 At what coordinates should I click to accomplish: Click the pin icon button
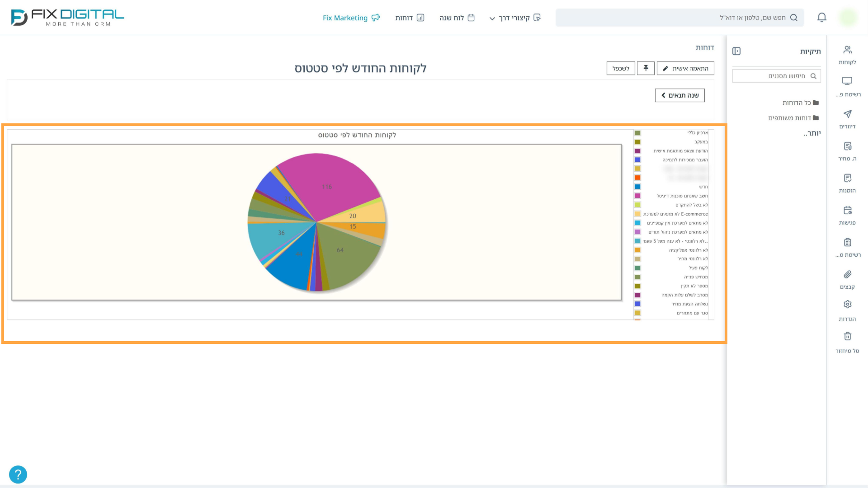(646, 68)
